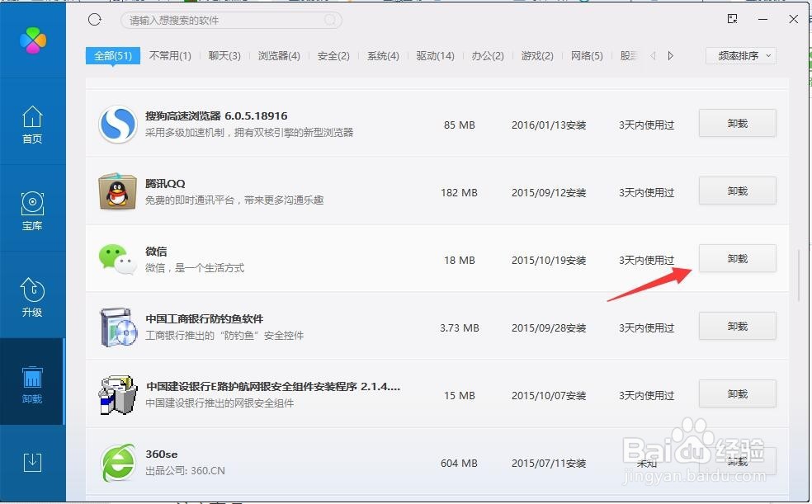The image size is (812, 504).
Task: Switch to the 网络(5) category tab
Action: pos(587,56)
